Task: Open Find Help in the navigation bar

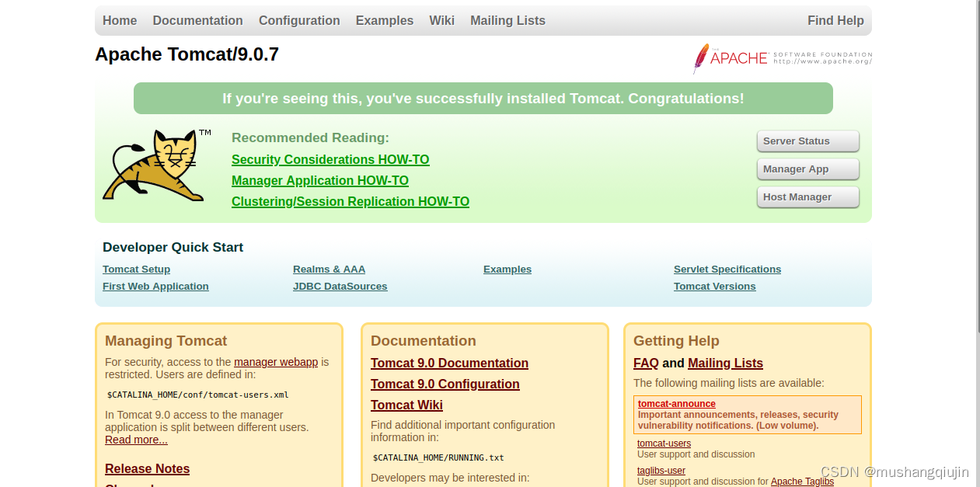Action: coord(835,21)
